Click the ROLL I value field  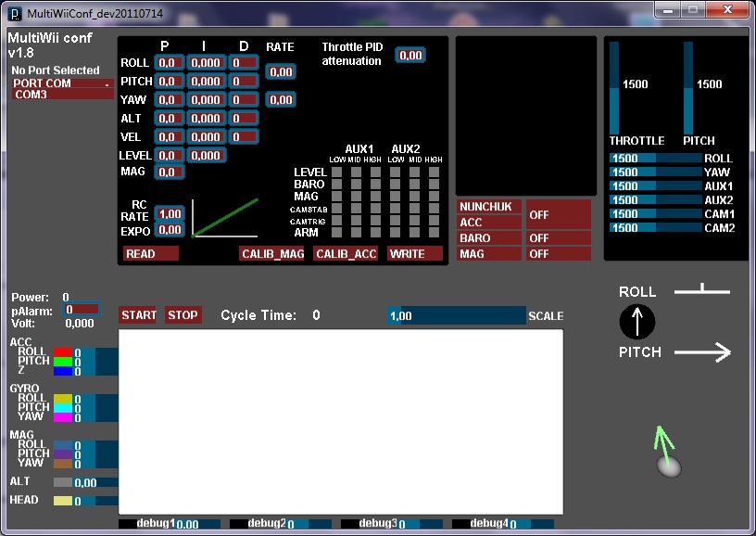coord(207,63)
